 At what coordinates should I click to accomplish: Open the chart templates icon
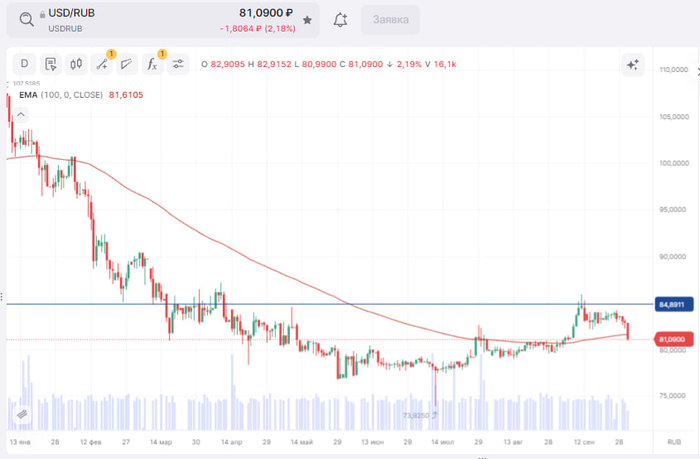click(x=50, y=64)
